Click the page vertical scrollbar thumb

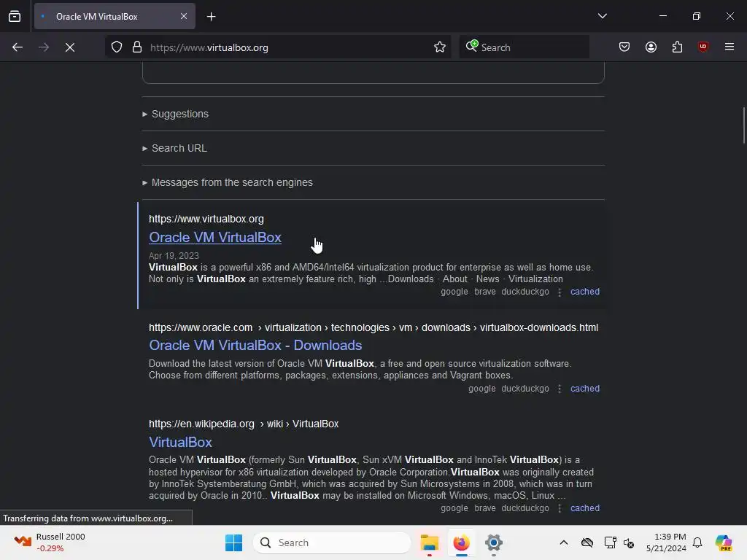coord(743,125)
